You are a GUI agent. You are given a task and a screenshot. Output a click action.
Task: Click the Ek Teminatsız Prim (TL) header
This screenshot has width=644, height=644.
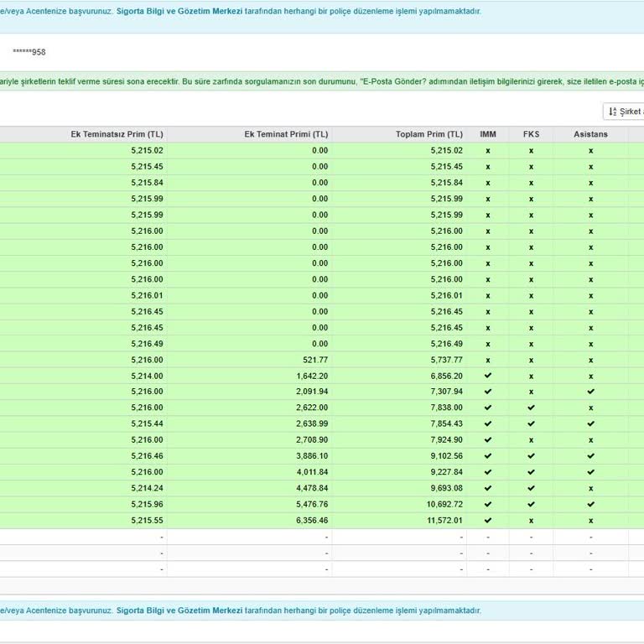[117, 134]
